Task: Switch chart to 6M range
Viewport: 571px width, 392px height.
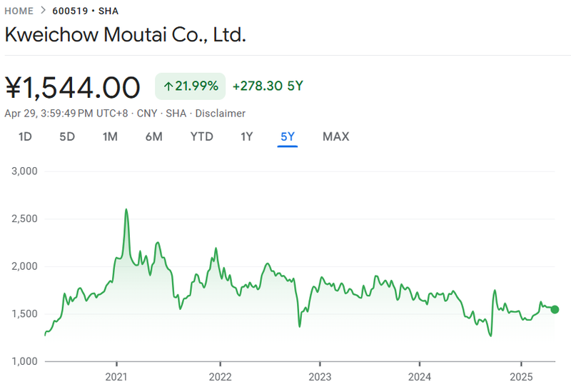Action: point(153,136)
